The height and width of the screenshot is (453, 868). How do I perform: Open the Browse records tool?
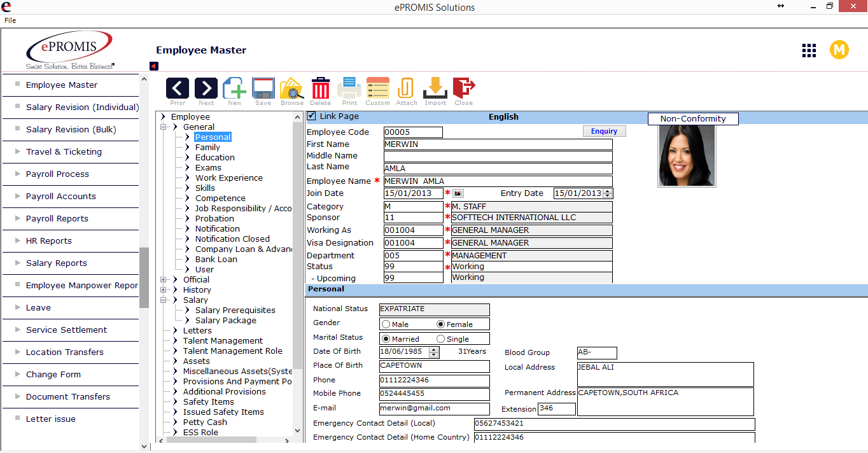[x=292, y=88]
